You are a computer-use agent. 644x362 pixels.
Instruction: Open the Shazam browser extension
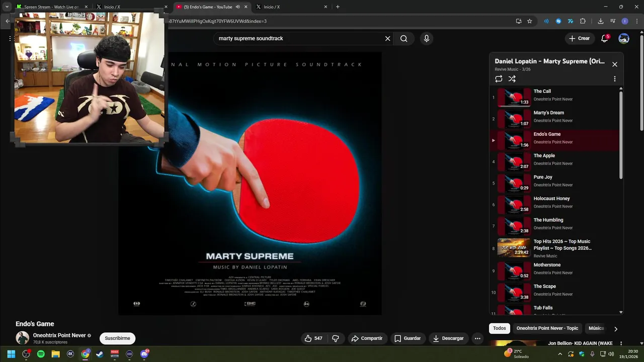[x=558, y=21]
